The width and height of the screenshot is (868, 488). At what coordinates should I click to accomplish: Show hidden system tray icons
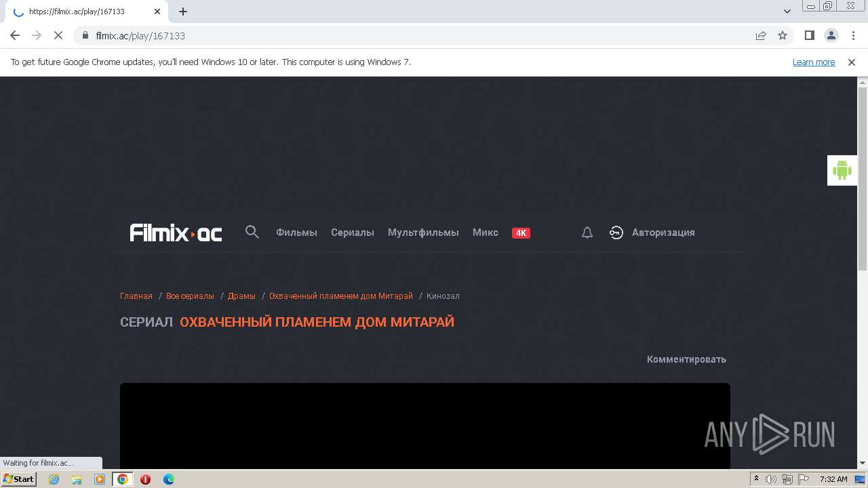[x=756, y=479]
